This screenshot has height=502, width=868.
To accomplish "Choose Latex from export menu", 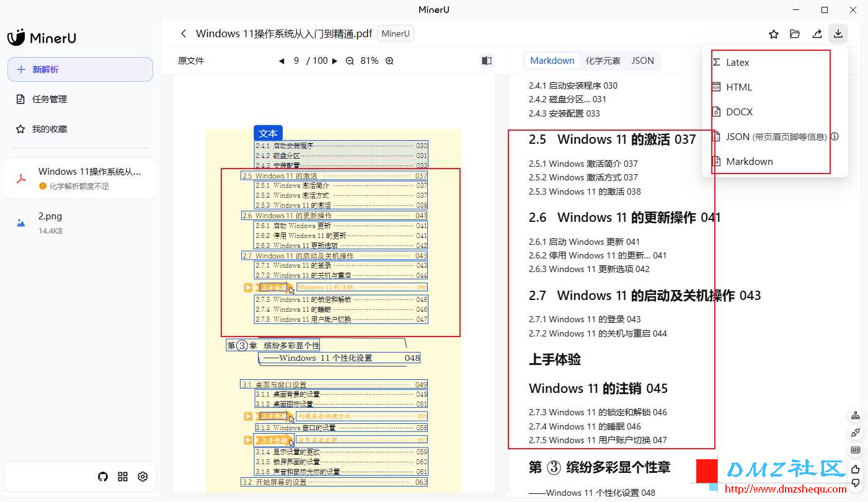I will click(x=737, y=63).
